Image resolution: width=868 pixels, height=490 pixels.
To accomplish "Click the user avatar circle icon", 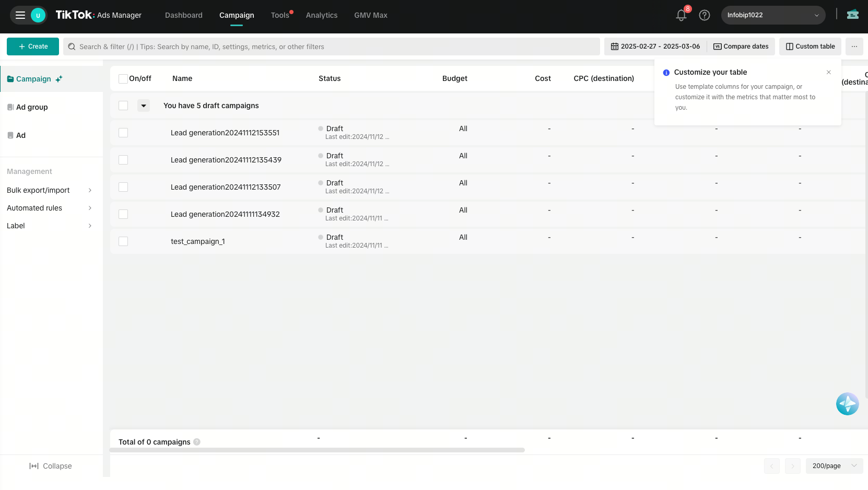I will 38,15.
